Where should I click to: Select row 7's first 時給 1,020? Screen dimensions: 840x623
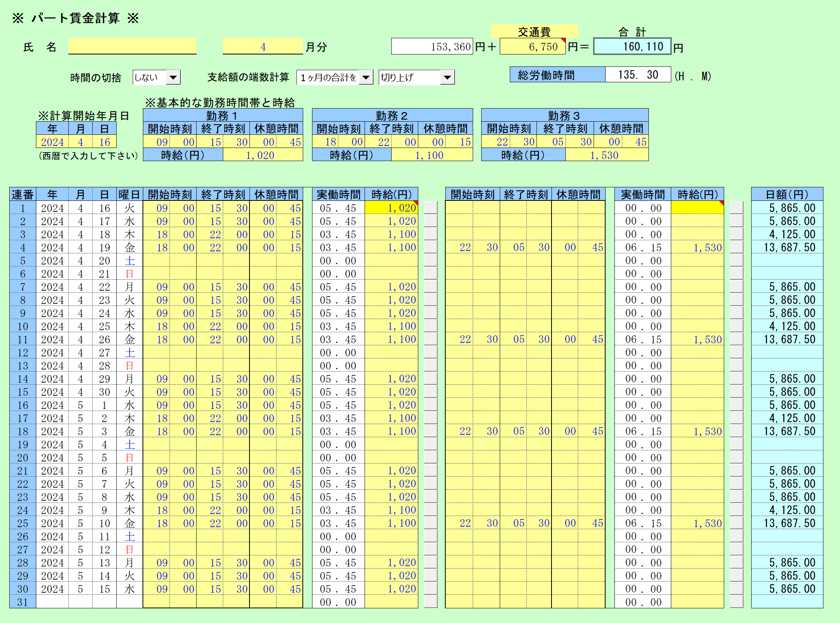391,287
